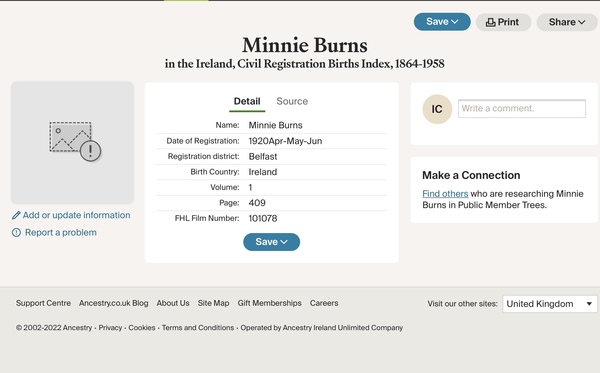Click the Civil Registration Births Index subtitle
This screenshot has height=373, width=600.
(305, 64)
